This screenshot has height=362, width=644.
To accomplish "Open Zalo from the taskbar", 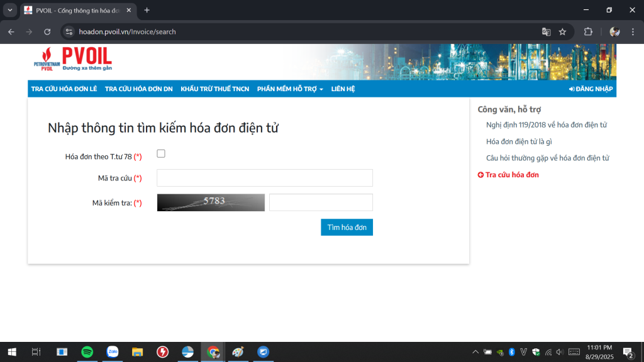I will pos(113,352).
